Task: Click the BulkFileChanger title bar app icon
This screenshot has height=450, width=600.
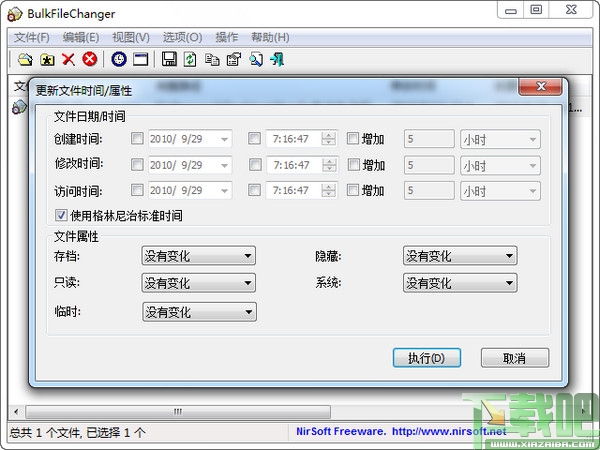Action: pos(15,15)
